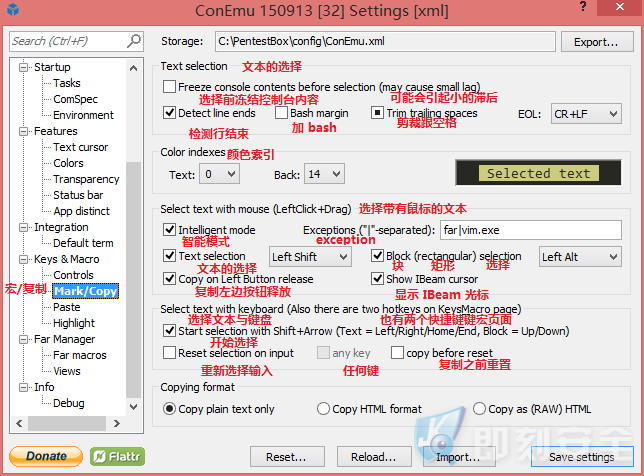
Task: Open the Far macros settings page
Action: 80,355
